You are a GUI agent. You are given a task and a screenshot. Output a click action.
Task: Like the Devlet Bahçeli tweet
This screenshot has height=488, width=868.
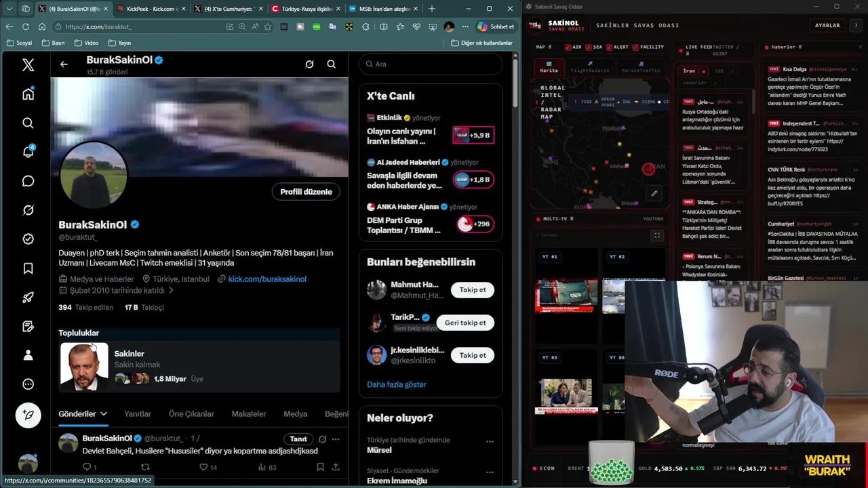pyautogui.click(x=203, y=467)
